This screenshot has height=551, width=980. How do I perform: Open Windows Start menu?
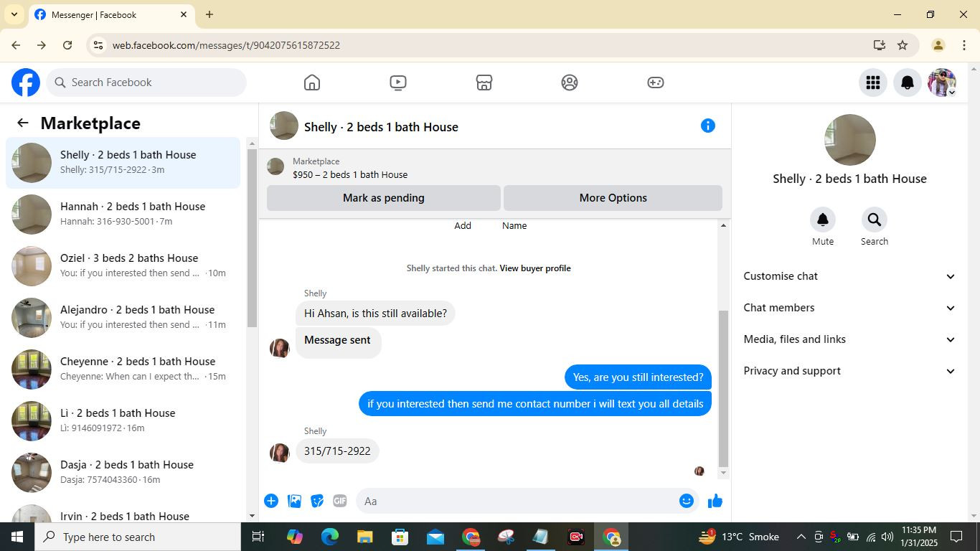[17, 537]
